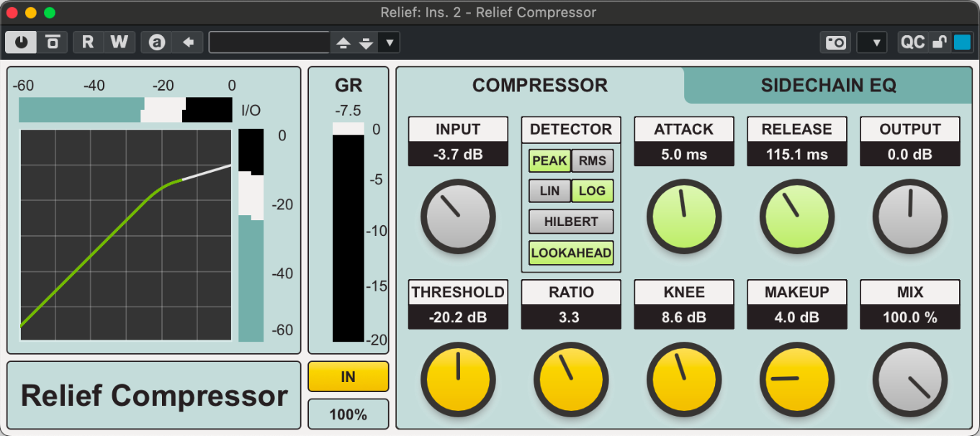Screen dimensions: 980x436
Task: Click the plugin snapshot camera icon
Action: click(835, 42)
